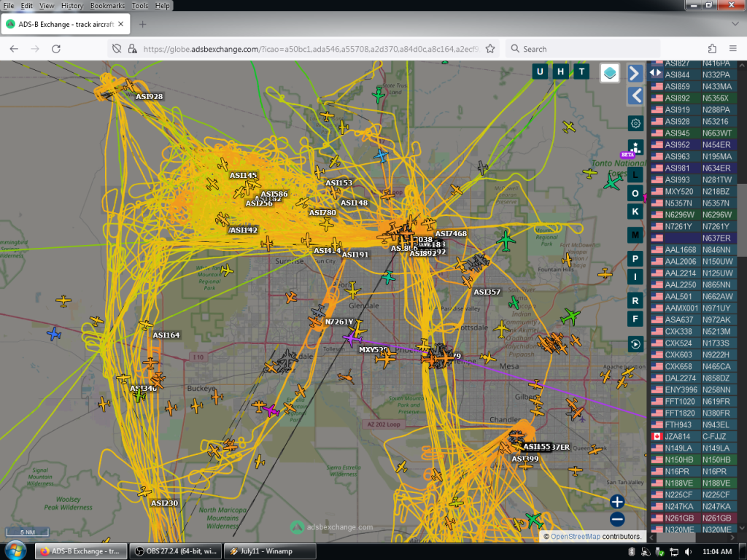Viewport: 747px width, 560px height.
Task: Click the F map button
Action: click(635, 319)
